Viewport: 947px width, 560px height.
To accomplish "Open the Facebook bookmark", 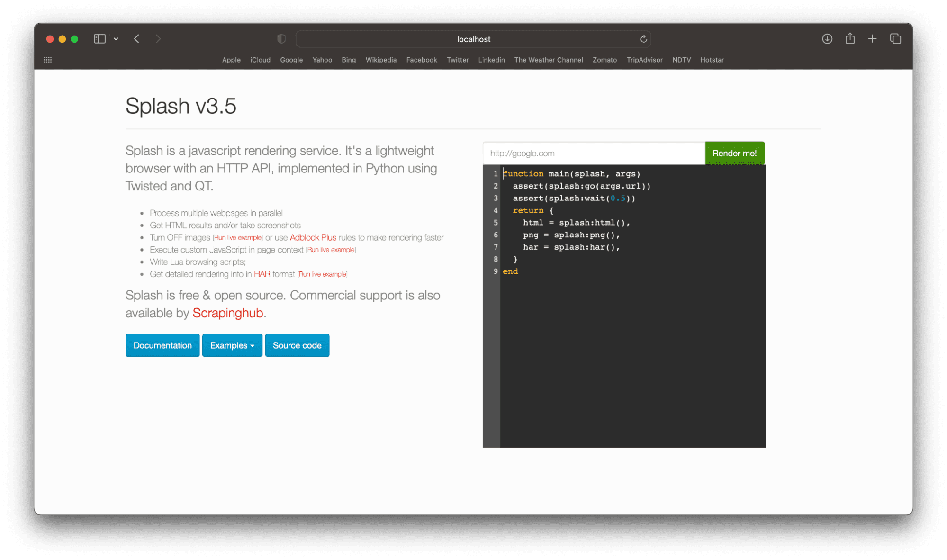I will click(x=422, y=60).
